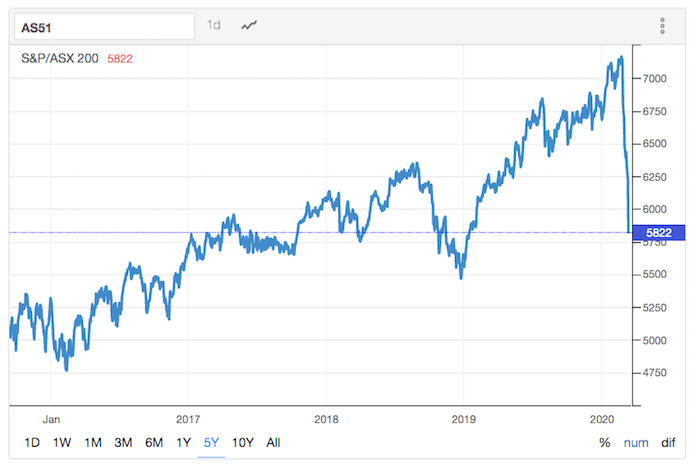Click the AS51 symbol search field
Screen dimensions: 699x465
click(100, 27)
